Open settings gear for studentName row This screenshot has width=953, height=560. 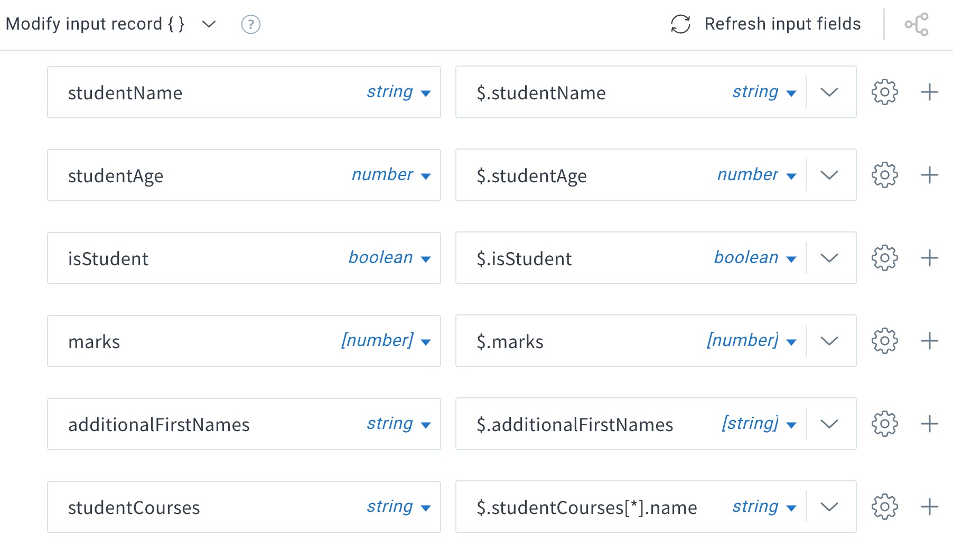coord(884,92)
